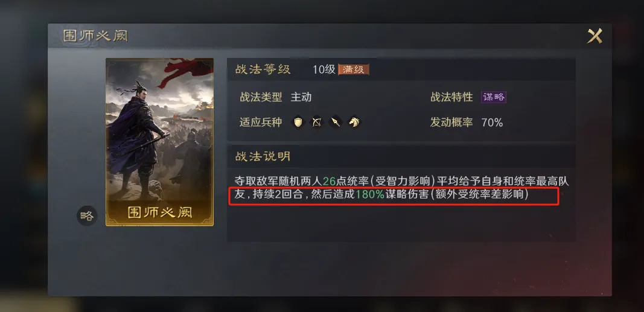Click the 10级 level value
This screenshot has width=644, height=312.
click(x=324, y=69)
